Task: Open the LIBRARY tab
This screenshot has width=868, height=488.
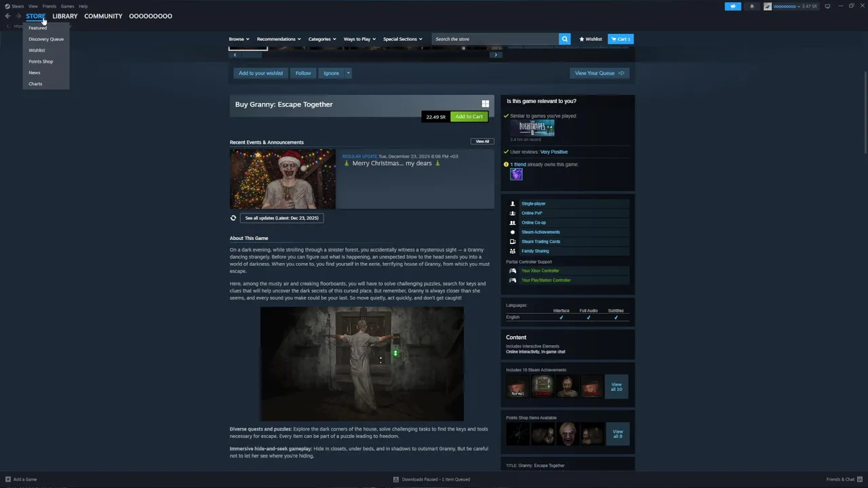Action: click(x=65, y=16)
